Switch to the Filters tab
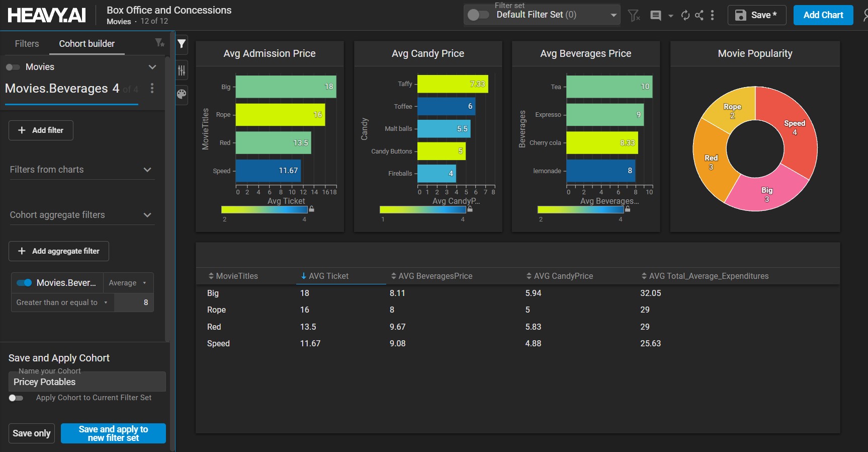 (27, 44)
